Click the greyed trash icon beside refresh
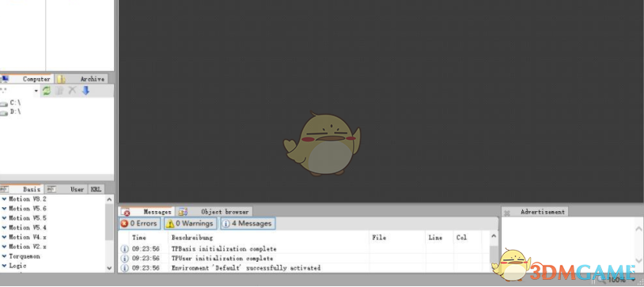The height and width of the screenshot is (287, 644). tap(59, 91)
